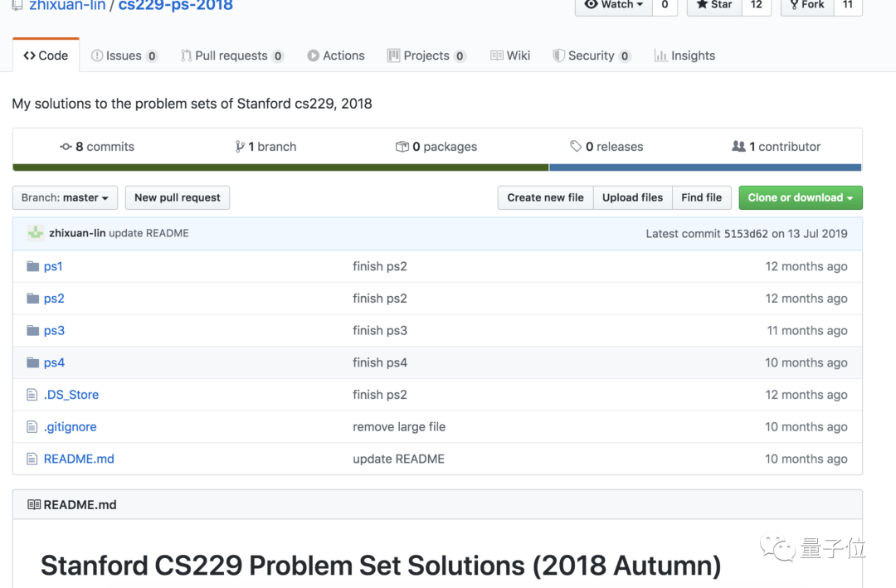896x588 pixels.
Task: Expand the Clone or download menu
Action: point(801,197)
